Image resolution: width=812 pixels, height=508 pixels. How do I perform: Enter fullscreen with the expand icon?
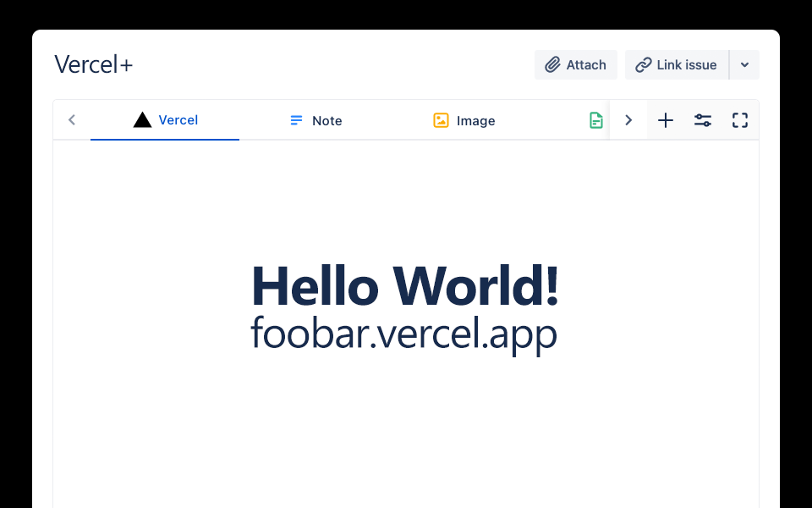point(740,120)
